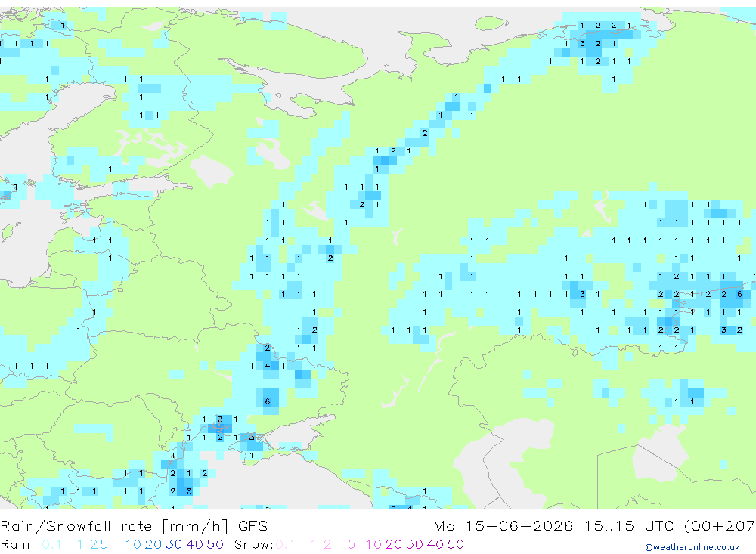Open the ©weatheronline.co.uk link
This screenshot has width=756, height=554.
[692, 547]
